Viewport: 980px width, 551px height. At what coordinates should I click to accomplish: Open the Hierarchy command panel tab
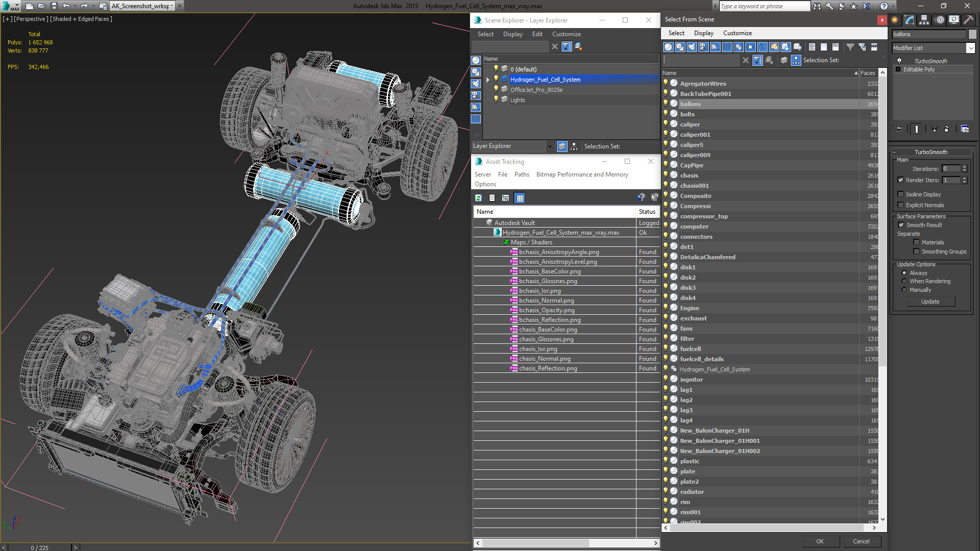coord(924,20)
